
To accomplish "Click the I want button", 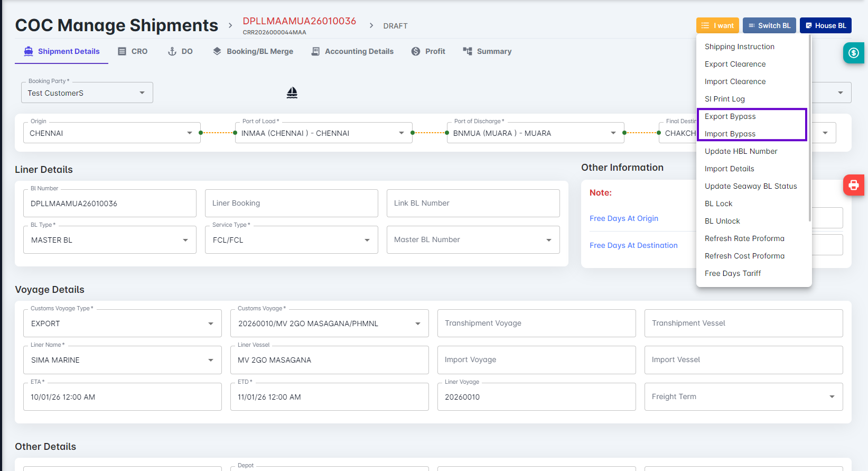I will pos(717,25).
